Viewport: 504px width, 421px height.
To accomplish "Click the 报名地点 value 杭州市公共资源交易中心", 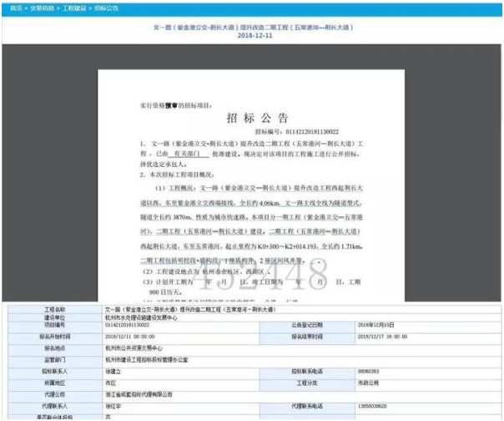I will pyautogui.click(x=134, y=348).
